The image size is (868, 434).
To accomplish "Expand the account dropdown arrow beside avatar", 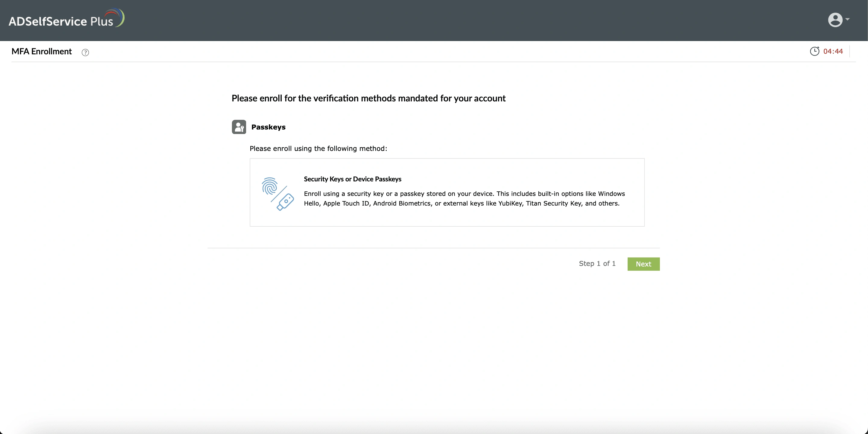I will point(847,19).
